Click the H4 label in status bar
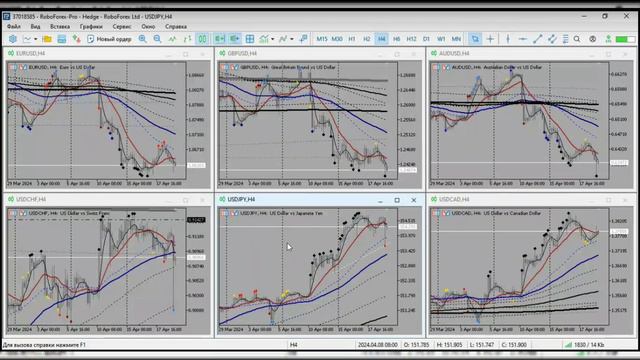The height and width of the screenshot is (360, 640). (293, 345)
